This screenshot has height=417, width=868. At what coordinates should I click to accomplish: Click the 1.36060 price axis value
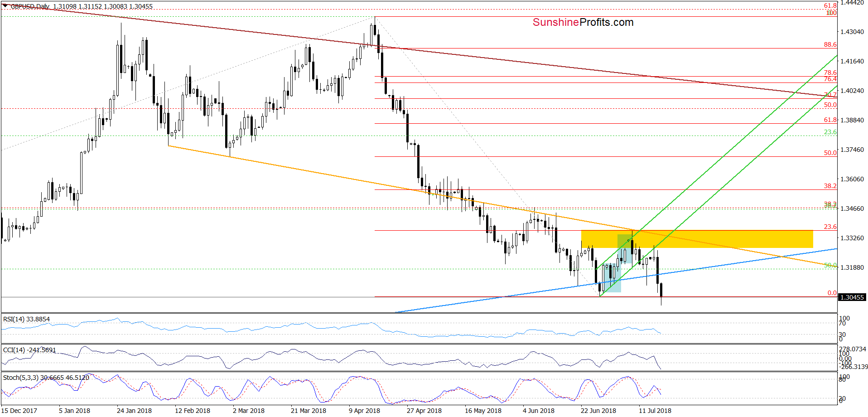[852, 179]
